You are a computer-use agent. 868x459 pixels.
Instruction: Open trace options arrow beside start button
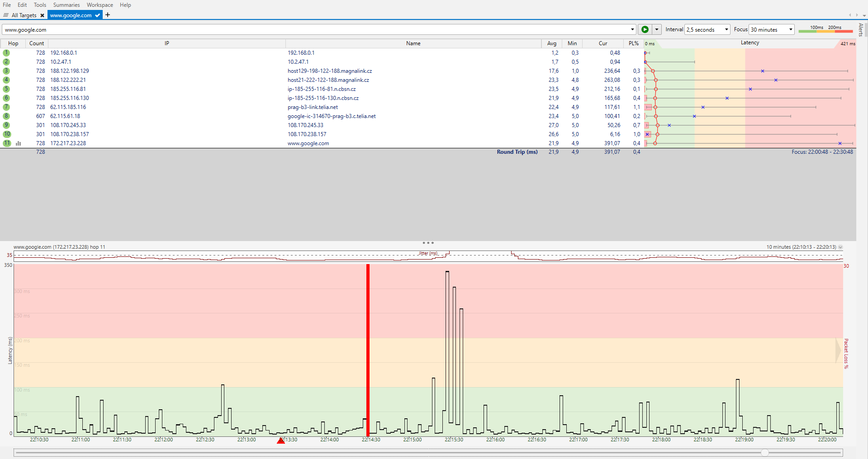[656, 29]
